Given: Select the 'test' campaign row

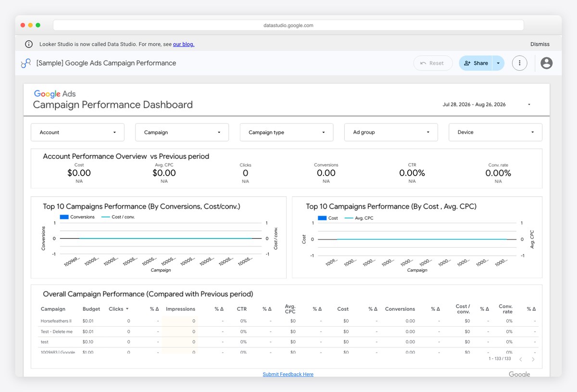Looking at the screenshot, I should click(x=288, y=342).
